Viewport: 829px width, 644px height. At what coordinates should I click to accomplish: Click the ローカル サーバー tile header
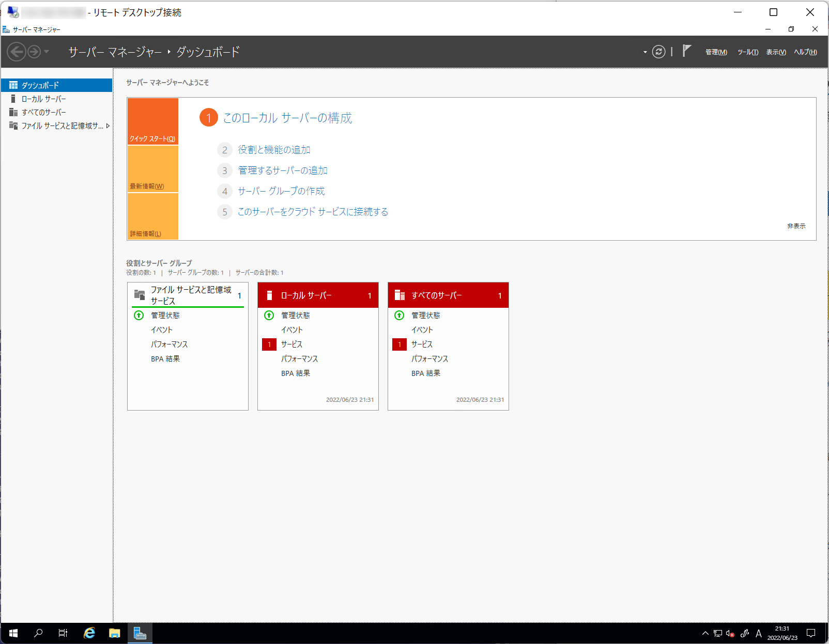(318, 295)
